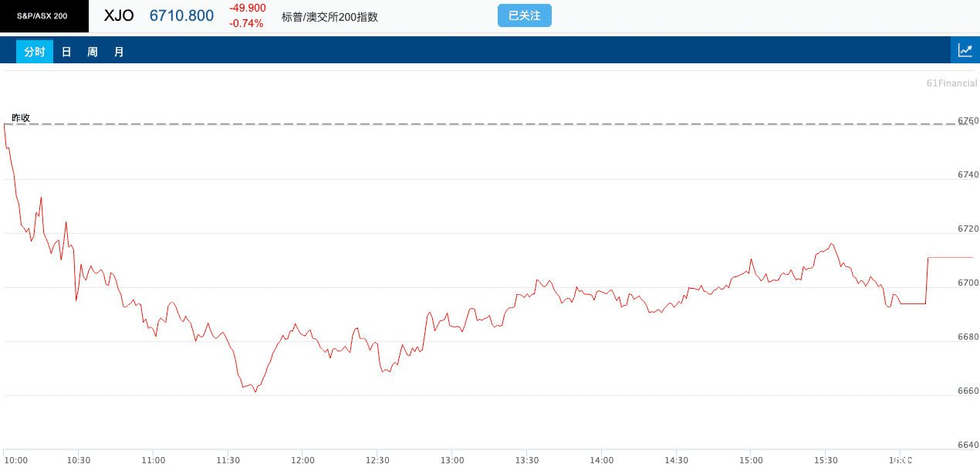This screenshot has height=471, width=980.
Task: Switch to the 日 daily tab
Action: point(66,52)
